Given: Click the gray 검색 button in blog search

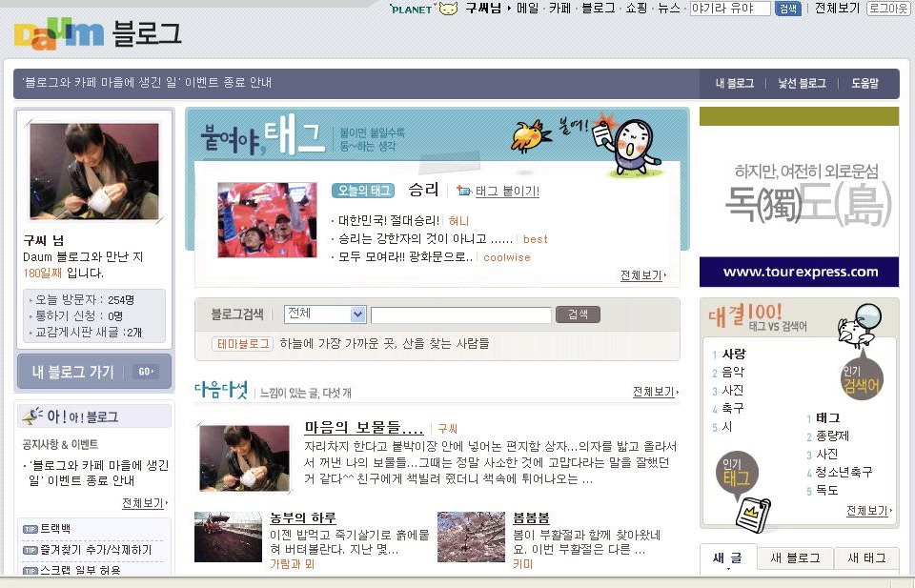Looking at the screenshot, I should (578, 314).
